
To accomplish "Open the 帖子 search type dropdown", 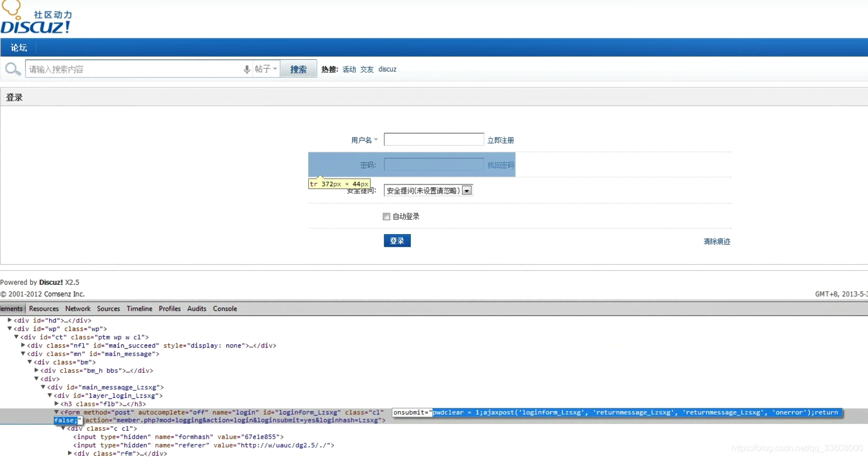I will 266,69.
